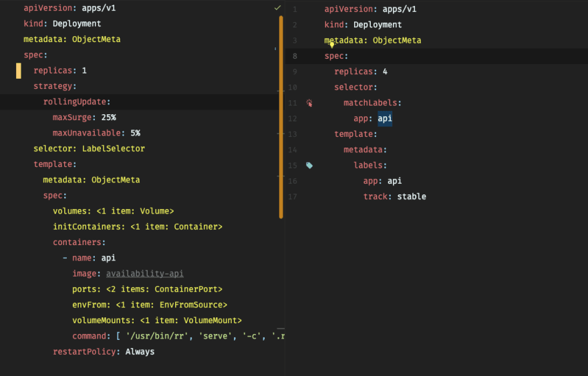This screenshot has height=376, width=588.
Task: Click apps/v1 value in left pane
Action: 99,8
